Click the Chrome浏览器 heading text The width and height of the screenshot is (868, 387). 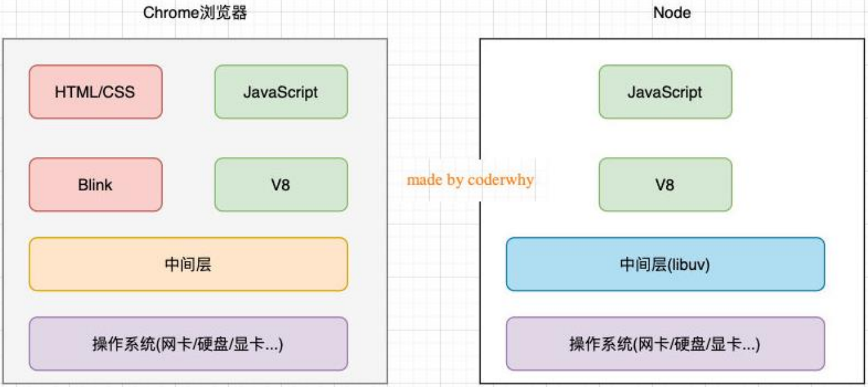195,13
